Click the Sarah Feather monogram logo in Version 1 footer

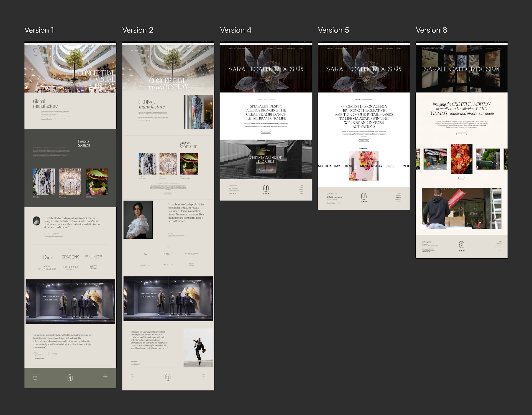coord(70,377)
